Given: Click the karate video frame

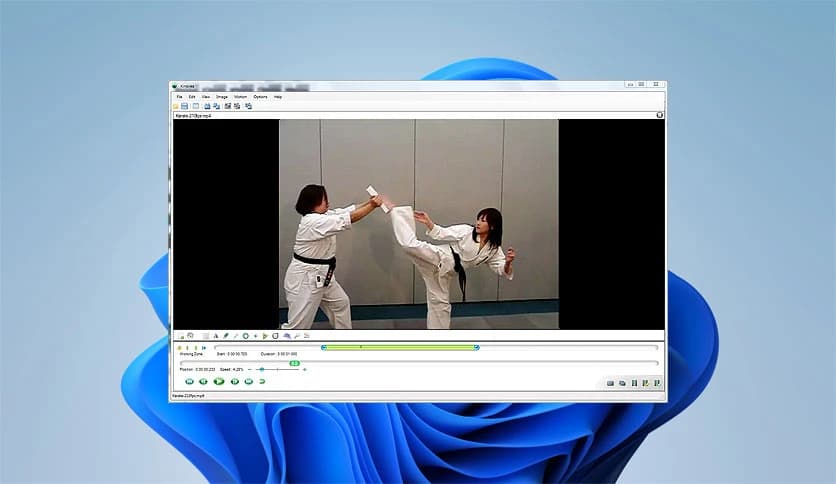Looking at the screenshot, I should coord(419,224).
